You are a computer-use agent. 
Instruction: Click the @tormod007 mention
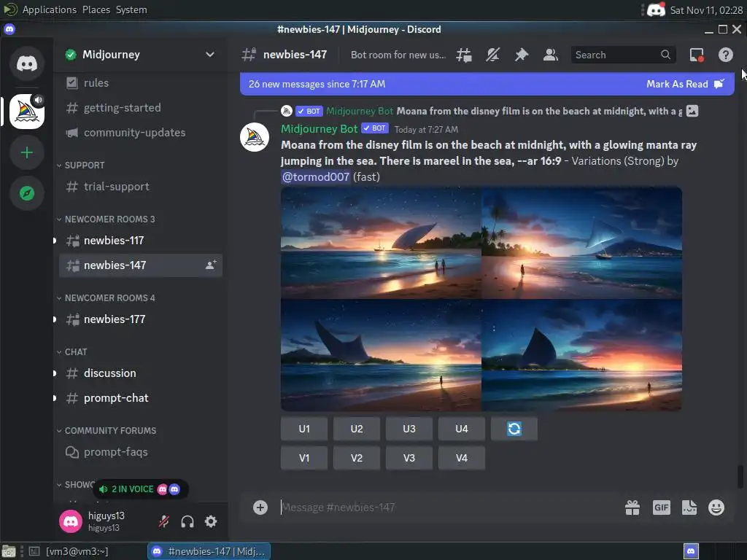point(316,176)
